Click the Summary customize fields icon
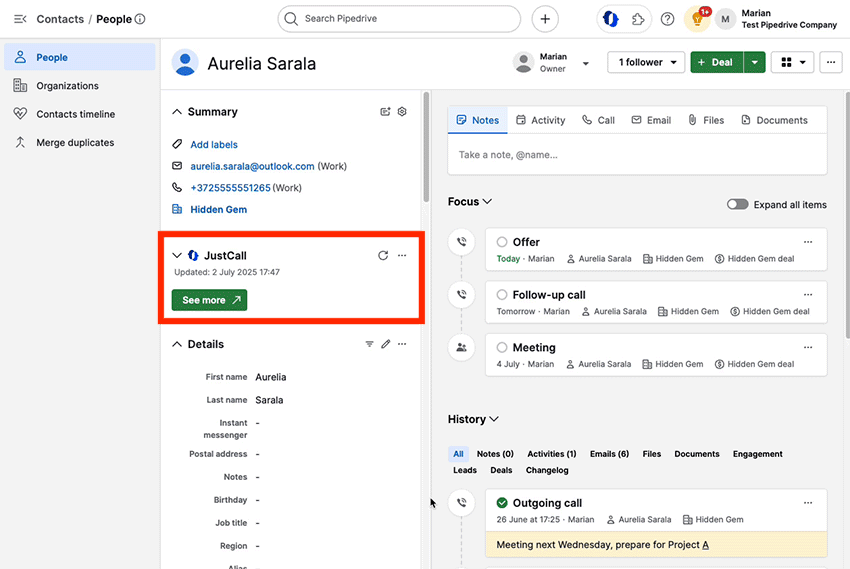The height and width of the screenshot is (569, 850). (x=385, y=112)
